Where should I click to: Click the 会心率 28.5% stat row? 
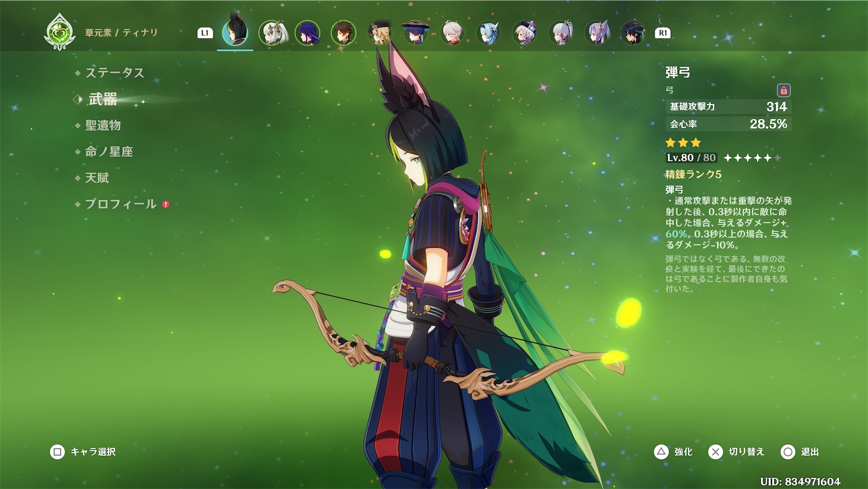728,124
